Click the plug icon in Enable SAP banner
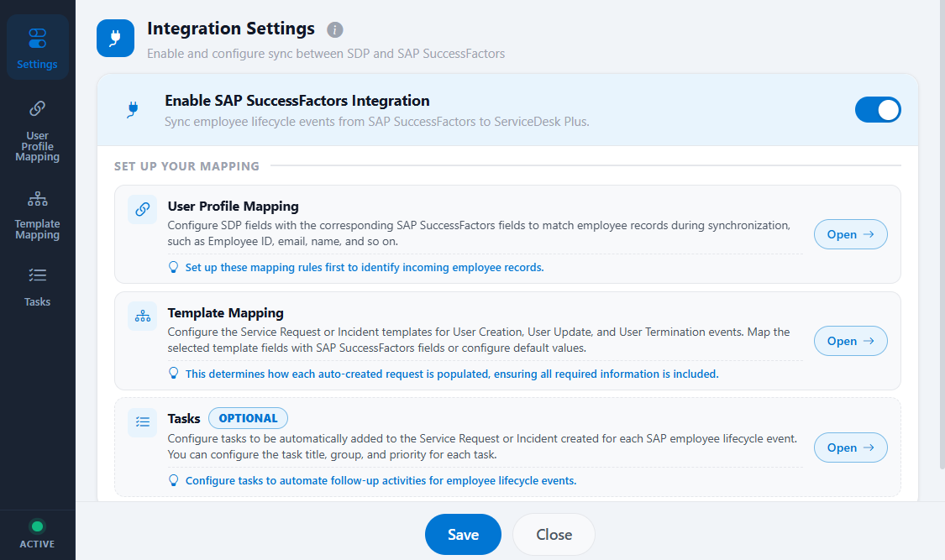945x560 pixels. 133,110
